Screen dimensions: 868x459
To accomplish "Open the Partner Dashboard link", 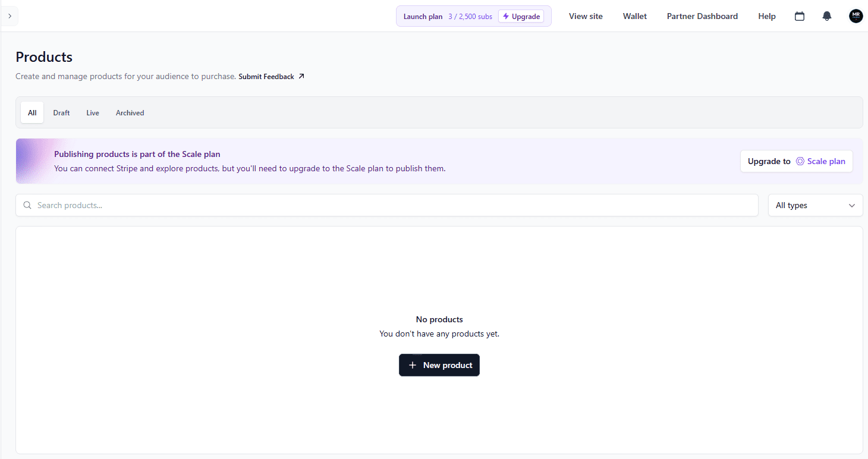I will click(x=702, y=16).
